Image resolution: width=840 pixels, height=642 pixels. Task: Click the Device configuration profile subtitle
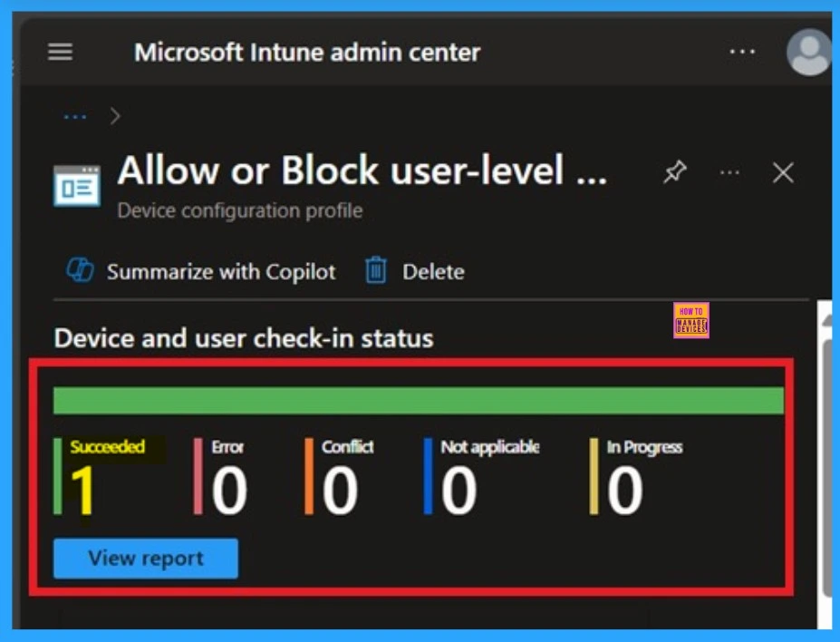[x=240, y=210]
